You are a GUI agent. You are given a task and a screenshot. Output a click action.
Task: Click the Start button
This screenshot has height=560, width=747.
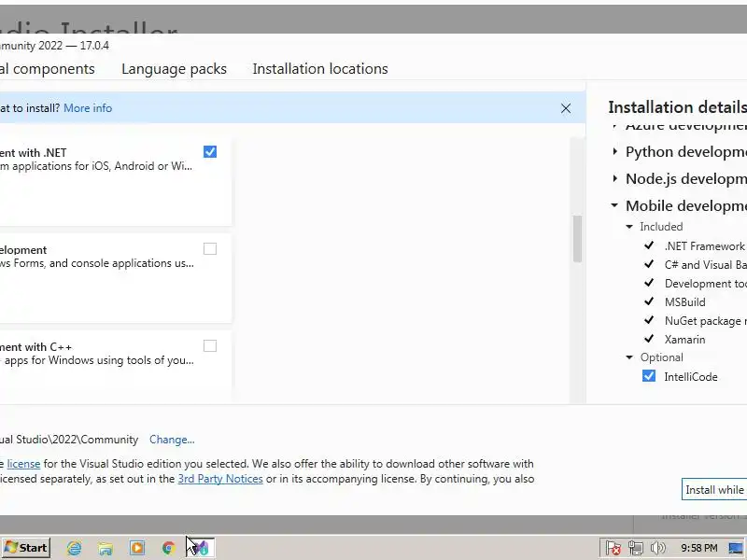pyautogui.click(x=26, y=548)
